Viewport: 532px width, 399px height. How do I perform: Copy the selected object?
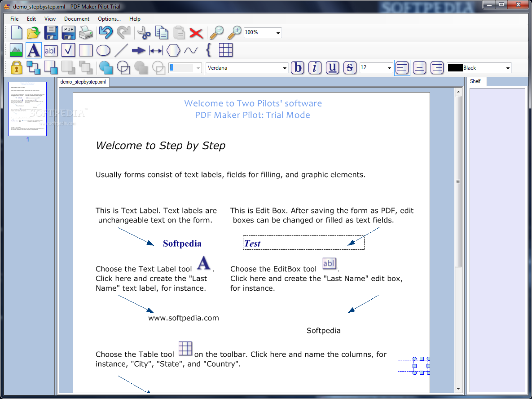tap(162, 33)
